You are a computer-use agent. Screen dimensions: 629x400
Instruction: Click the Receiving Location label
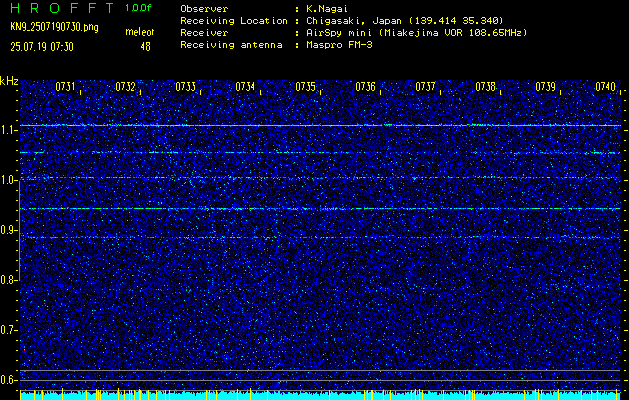click(x=234, y=21)
